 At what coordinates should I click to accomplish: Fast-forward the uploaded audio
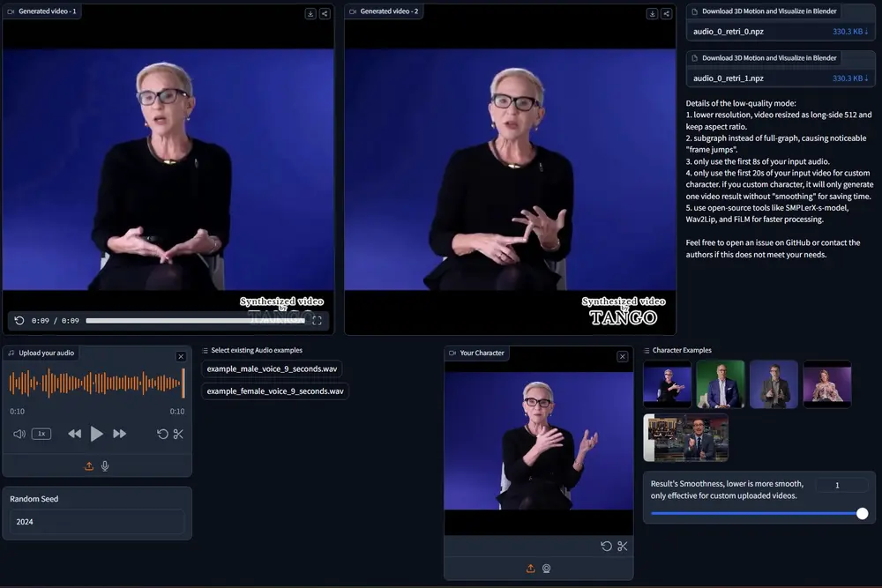coord(119,434)
